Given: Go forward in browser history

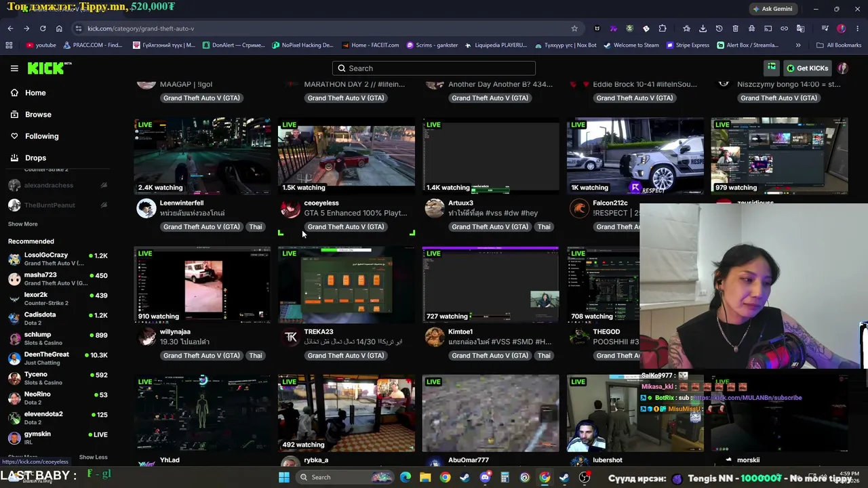Looking at the screenshot, I should coord(26,28).
